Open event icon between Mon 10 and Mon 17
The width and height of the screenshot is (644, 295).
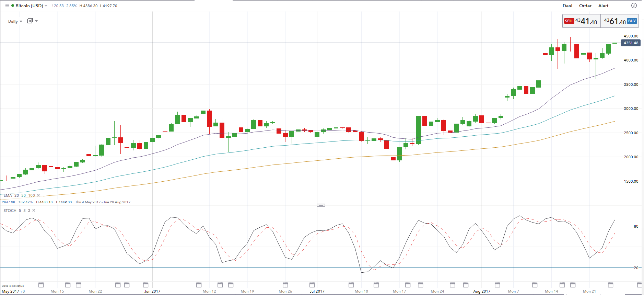(x=376, y=285)
